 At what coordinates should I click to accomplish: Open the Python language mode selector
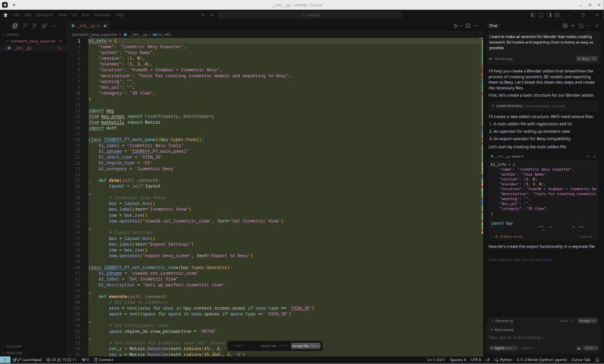506,360
